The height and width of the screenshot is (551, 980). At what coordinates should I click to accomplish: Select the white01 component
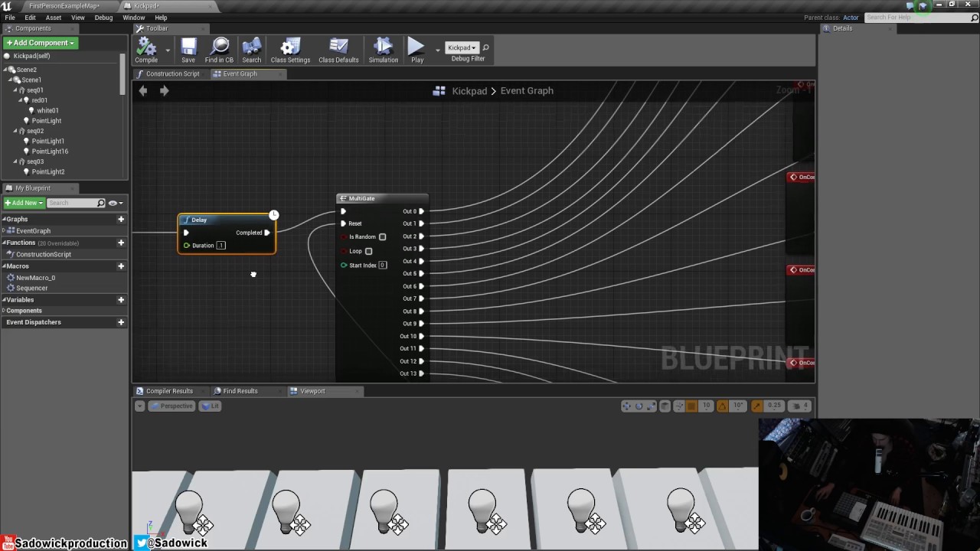47,110
